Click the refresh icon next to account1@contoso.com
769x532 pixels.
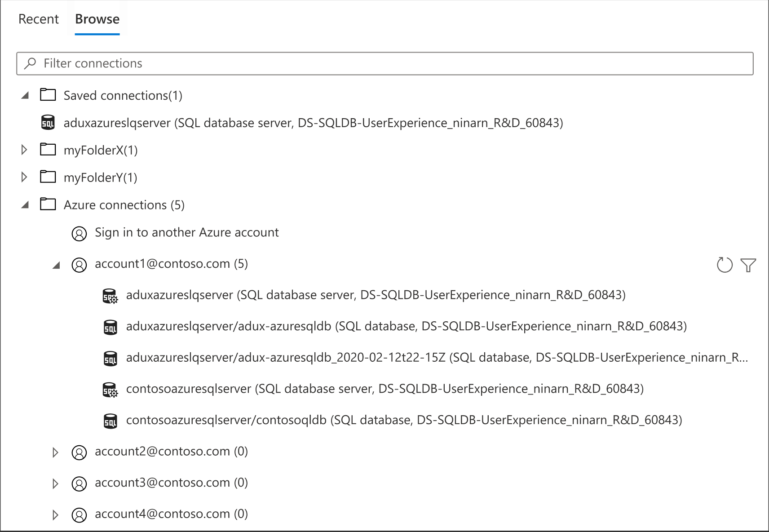pyautogui.click(x=724, y=265)
